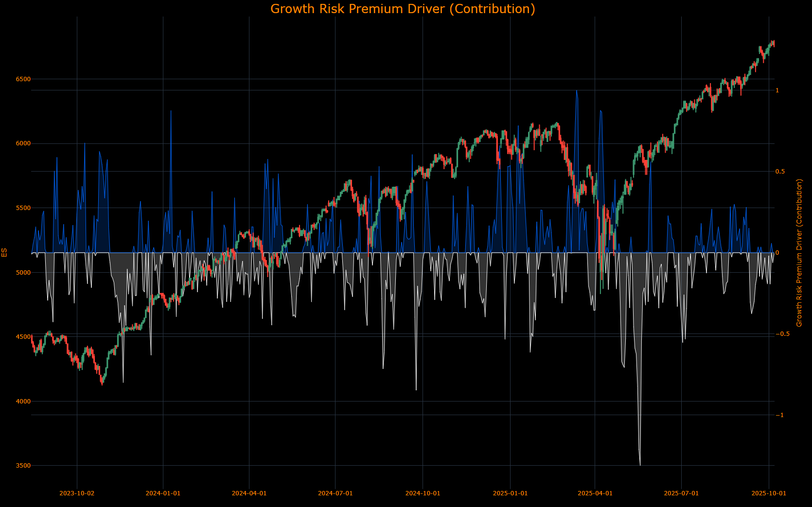This screenshot has width=812, height=507.
Task: Click the deepest white dip near 2025-04
Action: pos(640,464)
